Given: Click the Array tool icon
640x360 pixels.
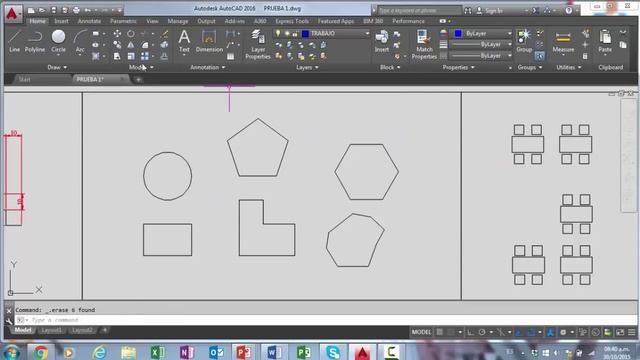Looking at the screenshot, I should pyautogui.click(x=145, y=56).
